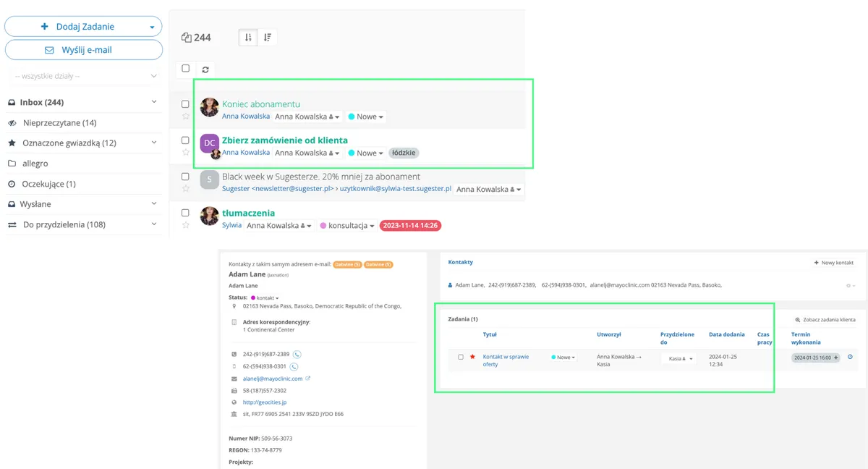Click the Dodaj Zadanie button
Image resolution: width=868 pixels, height=469 pixels.
[84, 27]
